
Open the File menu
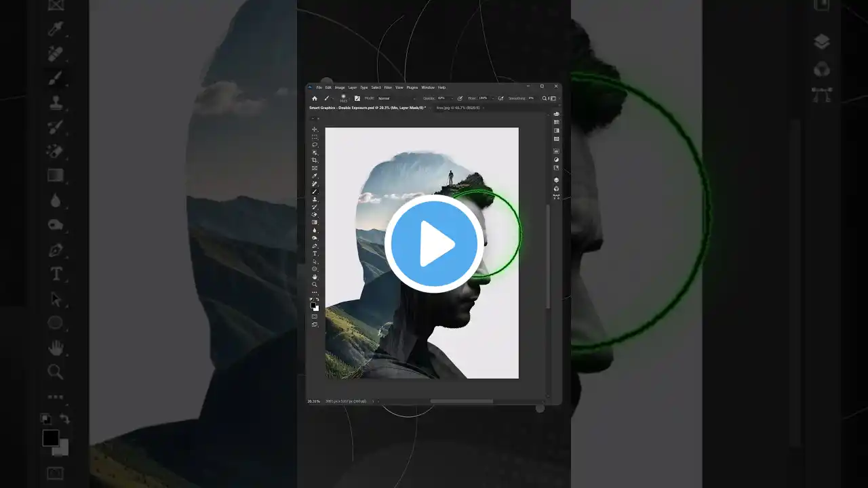tap(319, 87)
